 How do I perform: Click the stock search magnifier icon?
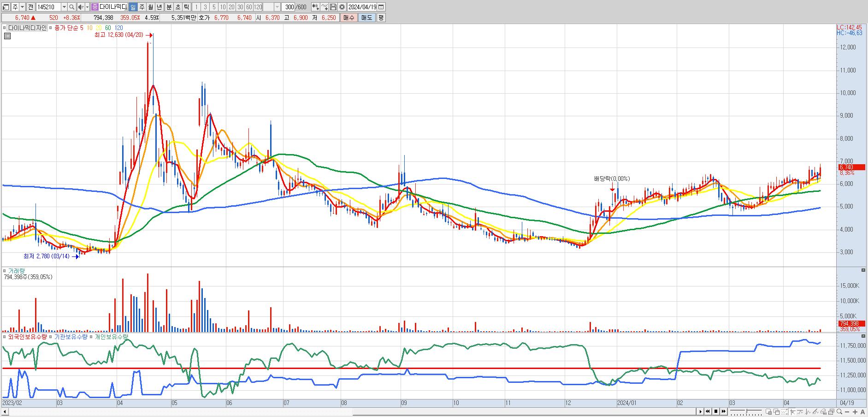tap(72, 7)
